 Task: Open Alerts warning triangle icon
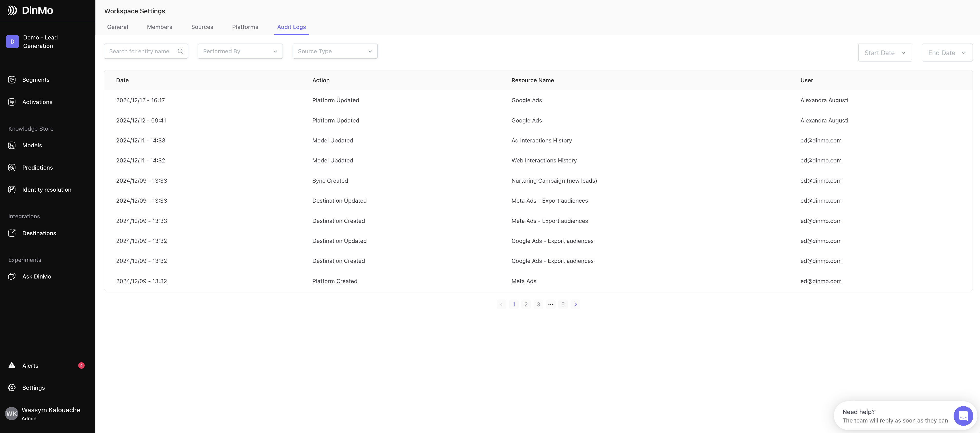[x=12, y=365]
